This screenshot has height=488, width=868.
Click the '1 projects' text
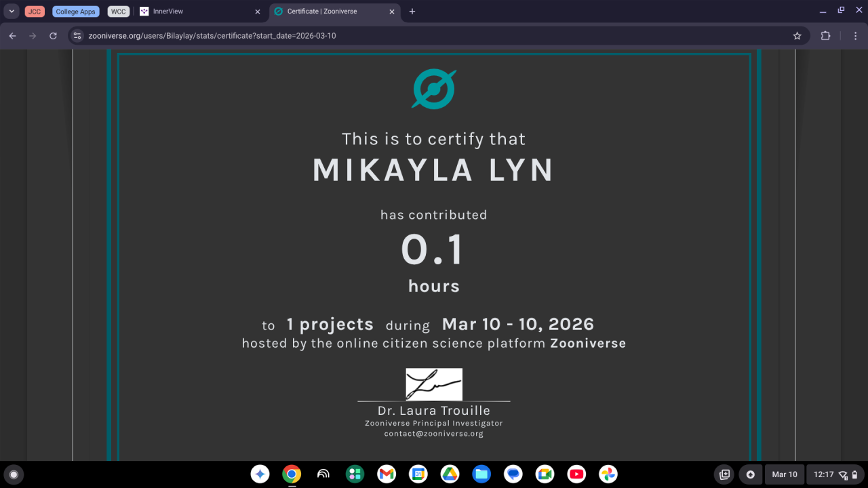coord(330,325)
